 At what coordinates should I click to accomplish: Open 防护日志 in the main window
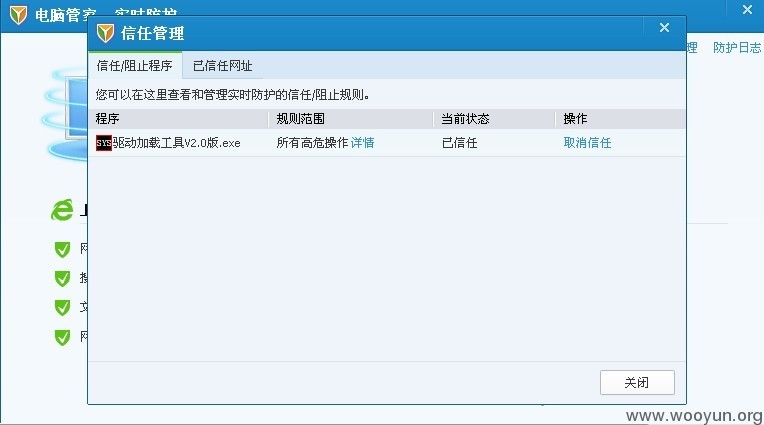coord(737,48)
